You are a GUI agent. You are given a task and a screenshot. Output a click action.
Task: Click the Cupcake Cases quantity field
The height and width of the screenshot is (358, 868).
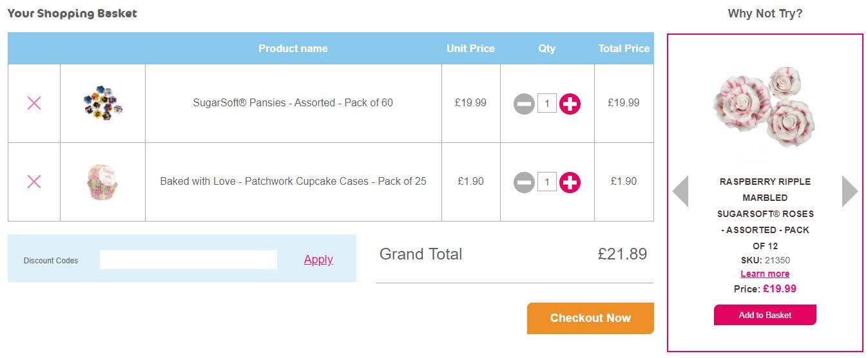click(546, 183)
